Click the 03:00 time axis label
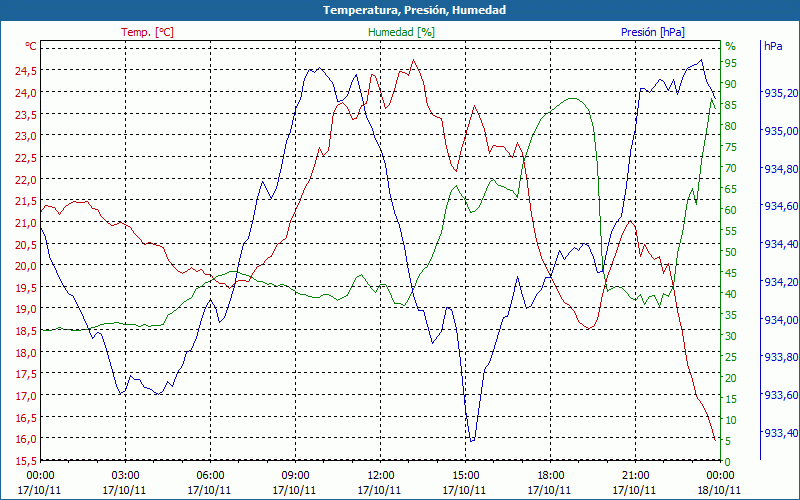 click(x=125, y=476)
